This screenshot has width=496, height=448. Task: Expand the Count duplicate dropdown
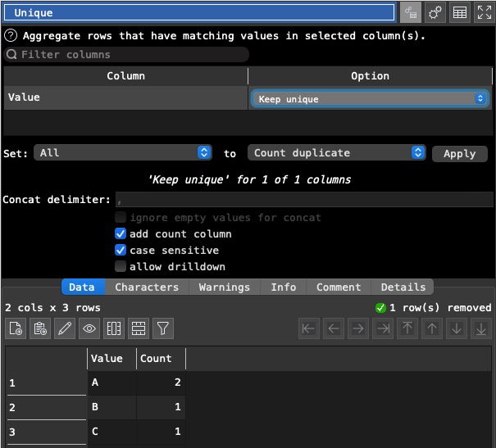(336, 153)
